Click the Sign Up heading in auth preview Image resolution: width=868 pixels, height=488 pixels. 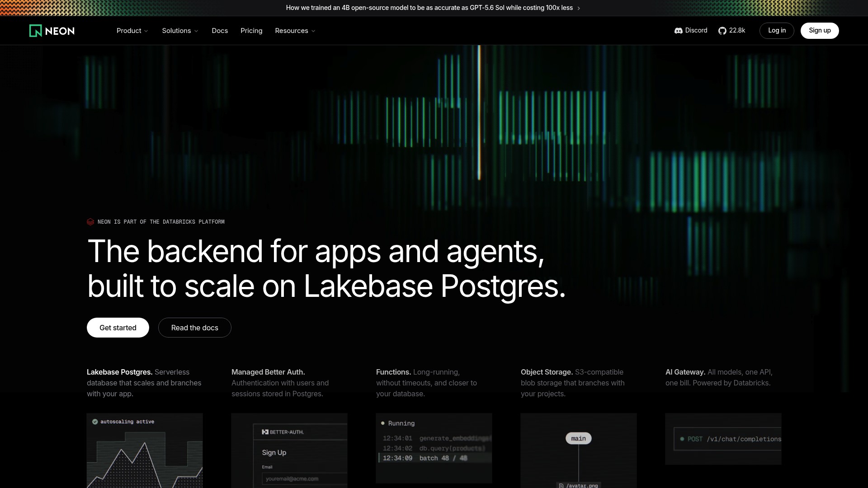tap(274, 452)
